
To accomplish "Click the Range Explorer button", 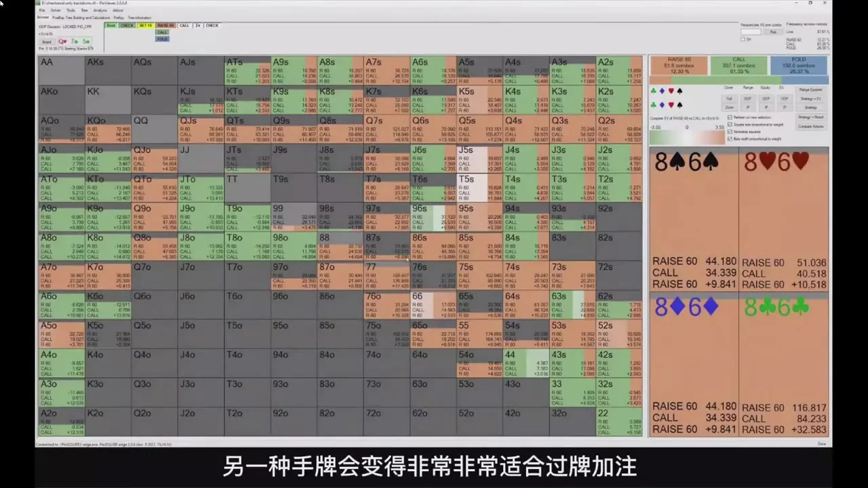I will tap(810, 89).
